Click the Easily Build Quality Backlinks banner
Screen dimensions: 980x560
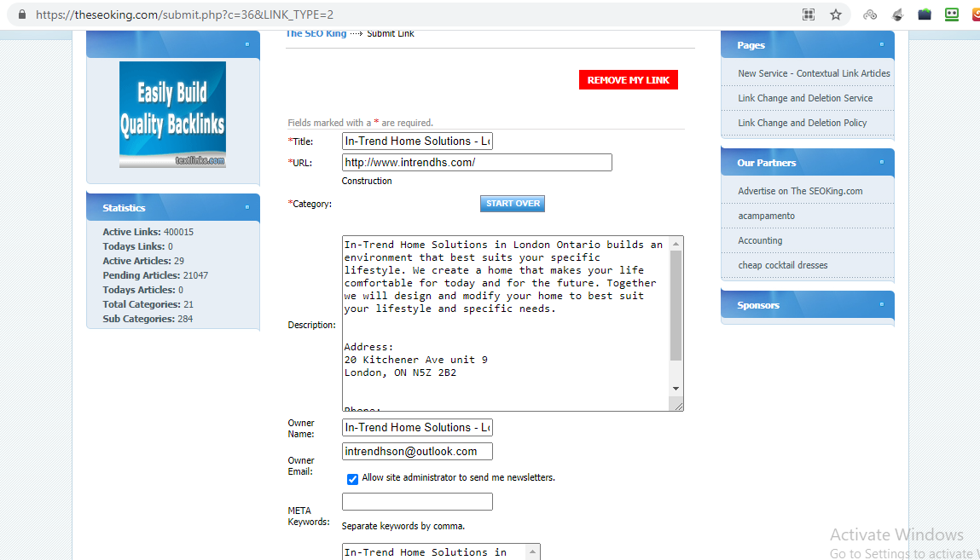point(172,114)
